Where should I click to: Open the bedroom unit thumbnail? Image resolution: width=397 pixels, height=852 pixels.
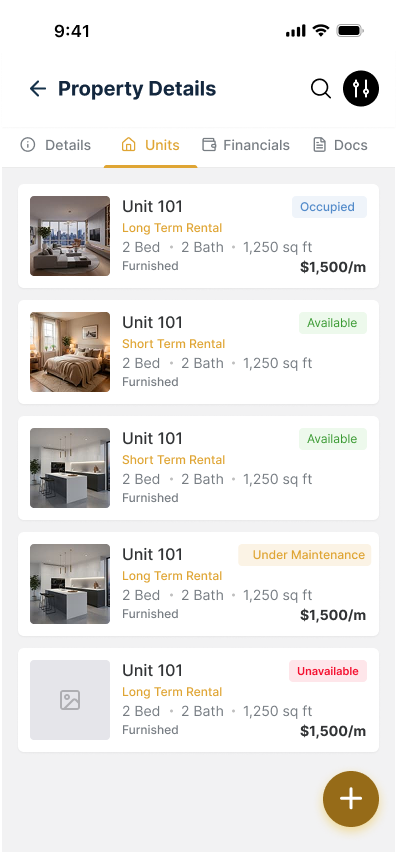tap(70, 352)
